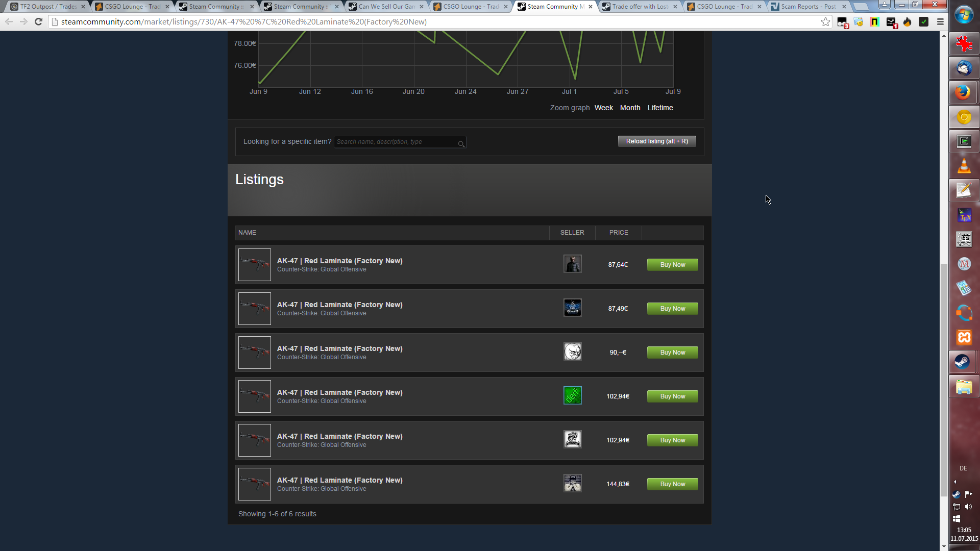The height and width of the screenshot is (551, 980).
Task: Open Firefox from the taskbar
Action: click(964, 92)
